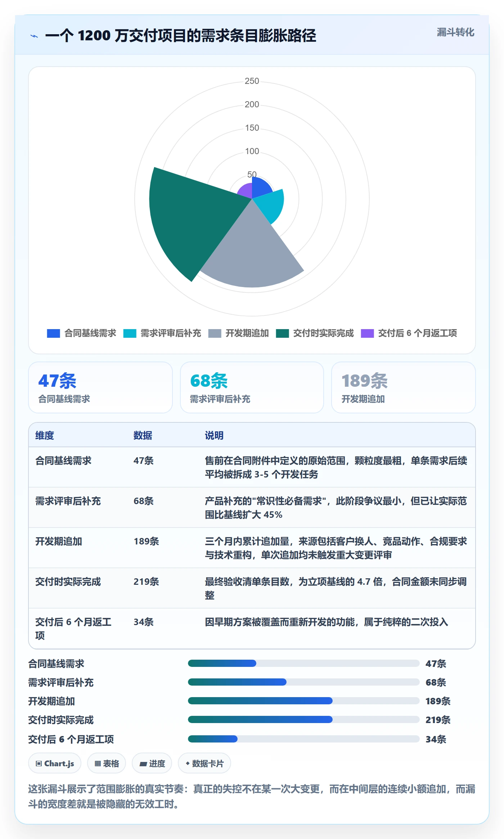Click the 需求评审后补充 progress bar
The image size is (504, 839).
pos(304,682)
